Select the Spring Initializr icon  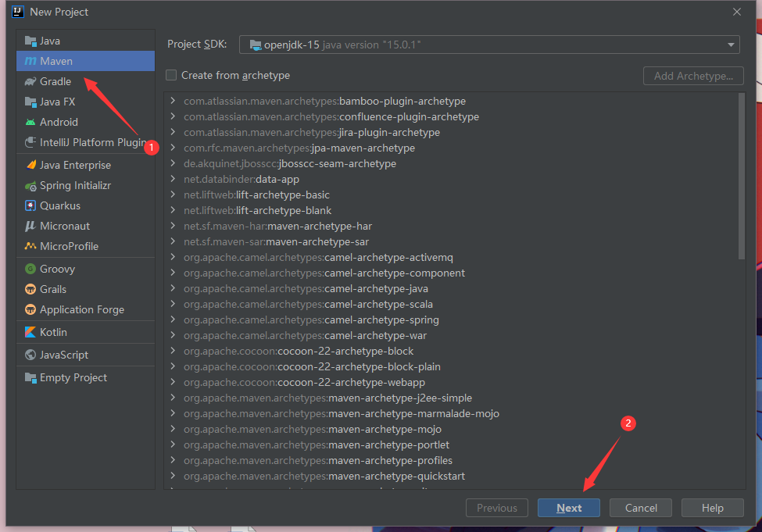coord(30,186)
